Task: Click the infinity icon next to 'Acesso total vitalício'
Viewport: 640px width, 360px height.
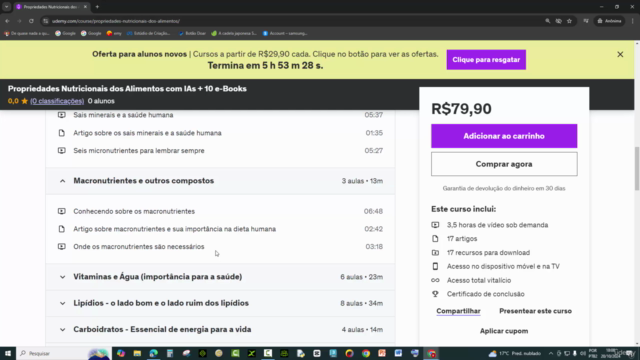Action: tap(435, 280)
